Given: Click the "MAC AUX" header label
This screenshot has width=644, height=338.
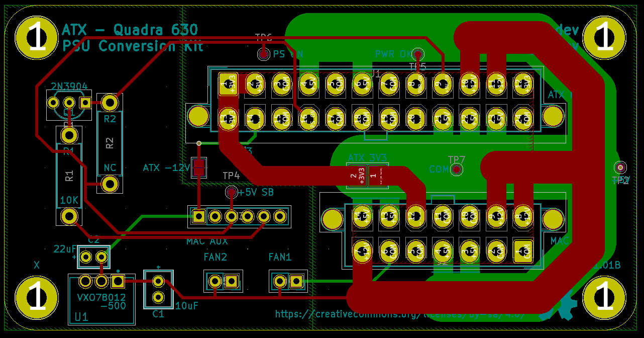Looking at the screenshot, I should coord(207,241).
